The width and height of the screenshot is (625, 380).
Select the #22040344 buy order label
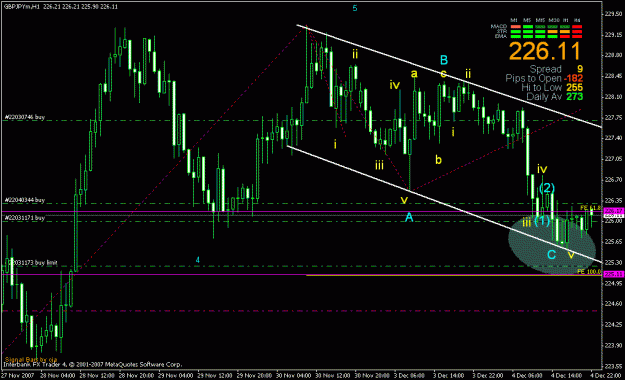(x=24, y=200)
